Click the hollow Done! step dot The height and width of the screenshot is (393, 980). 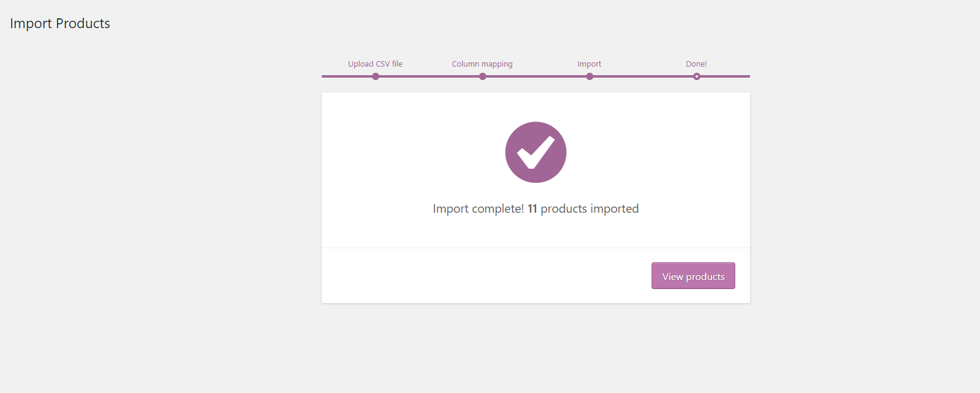click(x=697, y=76)
